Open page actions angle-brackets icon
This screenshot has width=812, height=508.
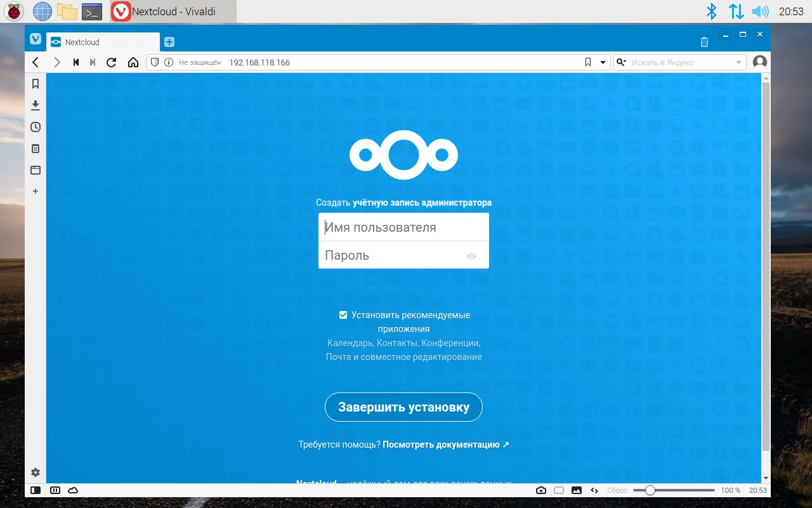(x=594, y=490)
